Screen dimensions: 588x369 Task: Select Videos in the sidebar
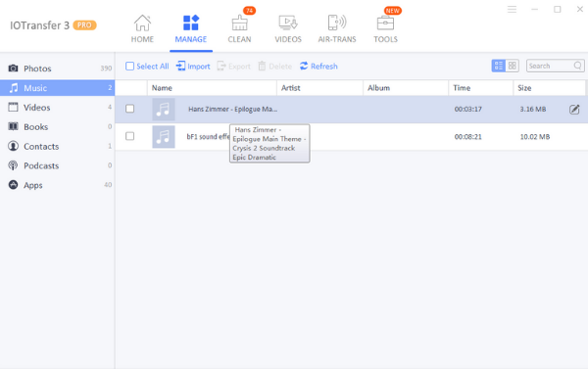(x=58, y=107)
